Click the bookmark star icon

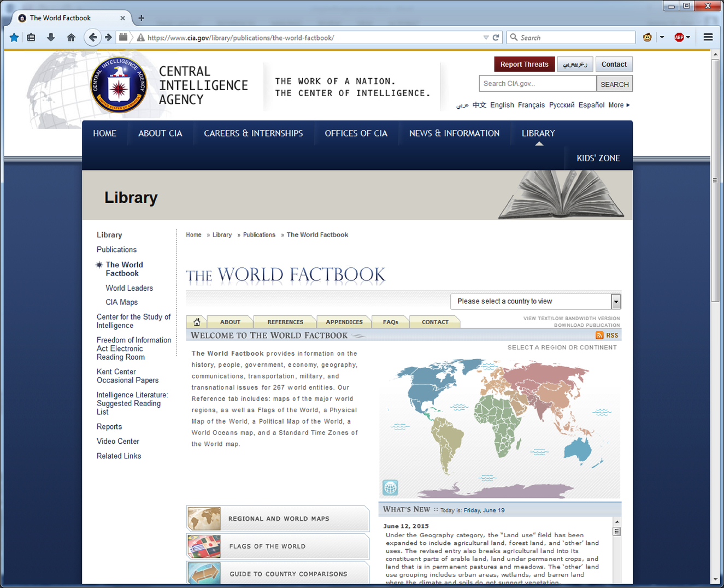14,37
